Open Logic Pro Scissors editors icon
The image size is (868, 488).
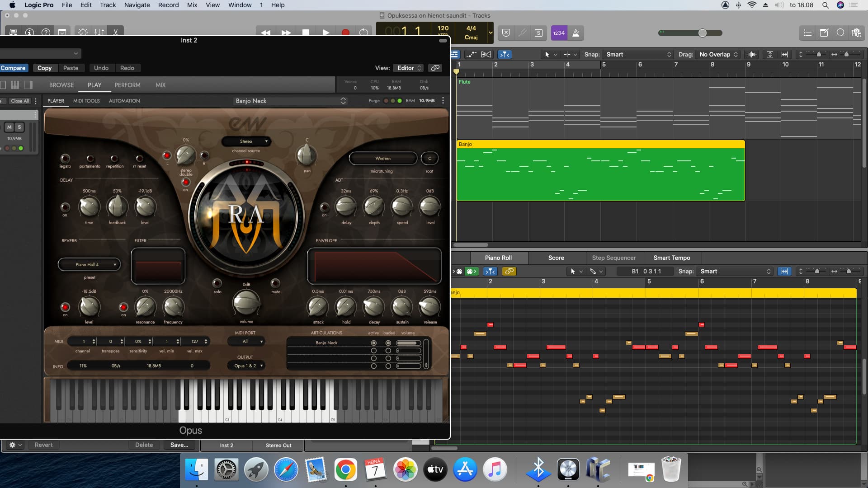[115, 32]
